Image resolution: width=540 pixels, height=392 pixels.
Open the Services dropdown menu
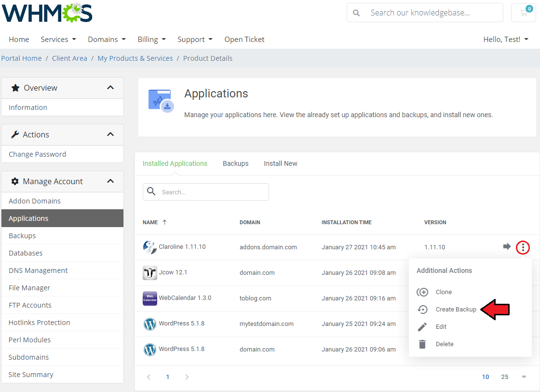[58, 39]
